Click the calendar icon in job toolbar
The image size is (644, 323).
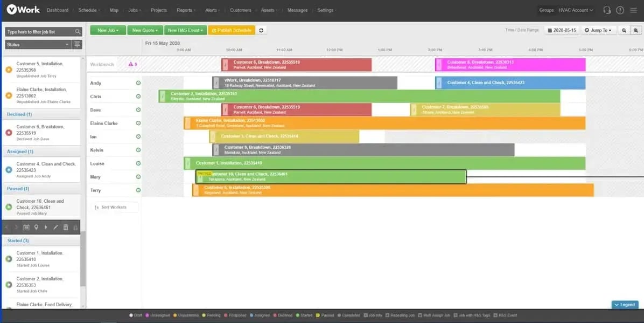pos(26,227)
